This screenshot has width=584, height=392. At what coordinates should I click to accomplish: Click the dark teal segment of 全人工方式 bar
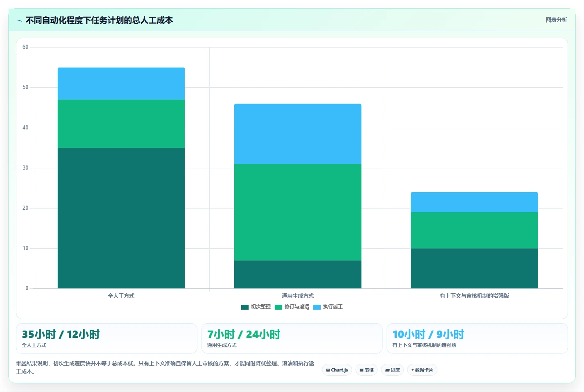[x=121, y=218]
